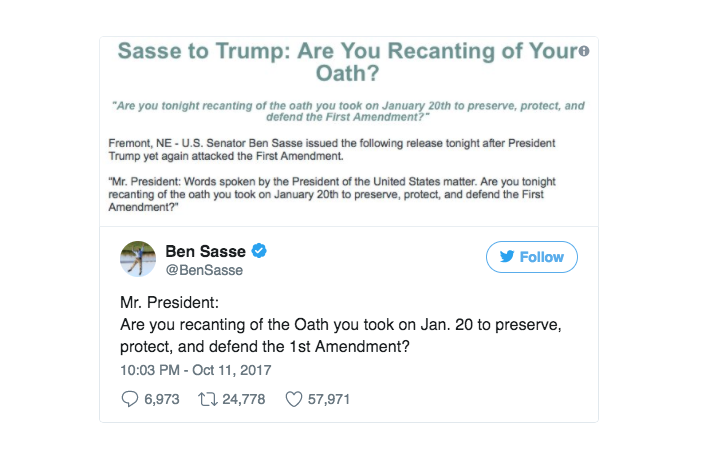The width and height of the screenshot is (710, 459).
Task: Click the 57,971 likes count
Action: (x=329, y=399)
